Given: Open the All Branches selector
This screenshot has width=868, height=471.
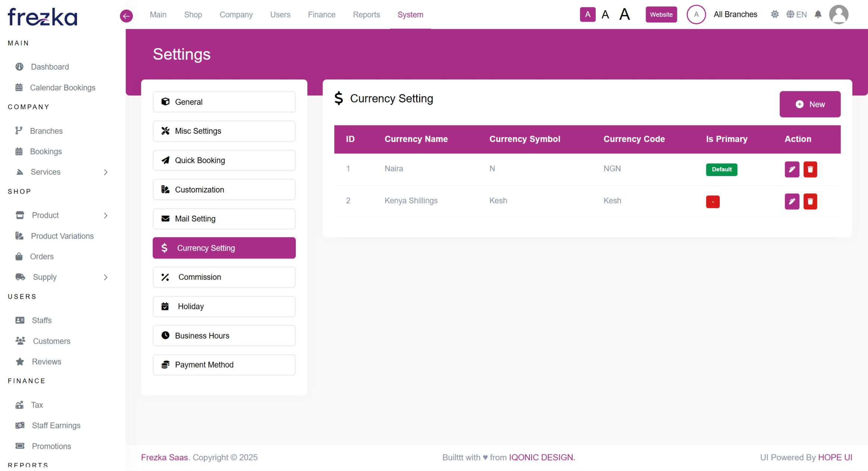Looking at the screenshot, I should pos(735,15).
